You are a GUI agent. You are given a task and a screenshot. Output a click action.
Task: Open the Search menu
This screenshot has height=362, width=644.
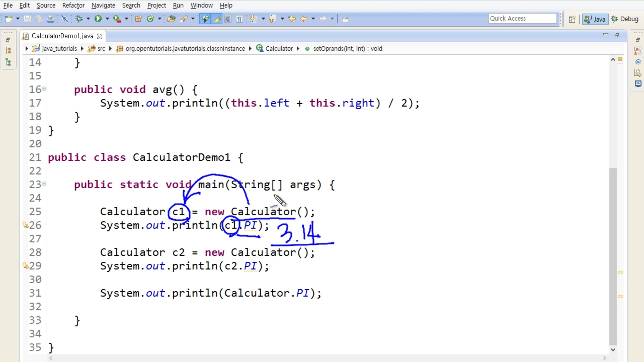(x=131, y=5)
